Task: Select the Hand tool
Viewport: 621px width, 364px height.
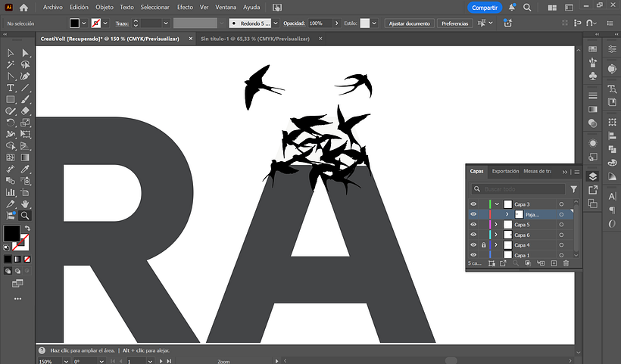Action: pos(25,204)
